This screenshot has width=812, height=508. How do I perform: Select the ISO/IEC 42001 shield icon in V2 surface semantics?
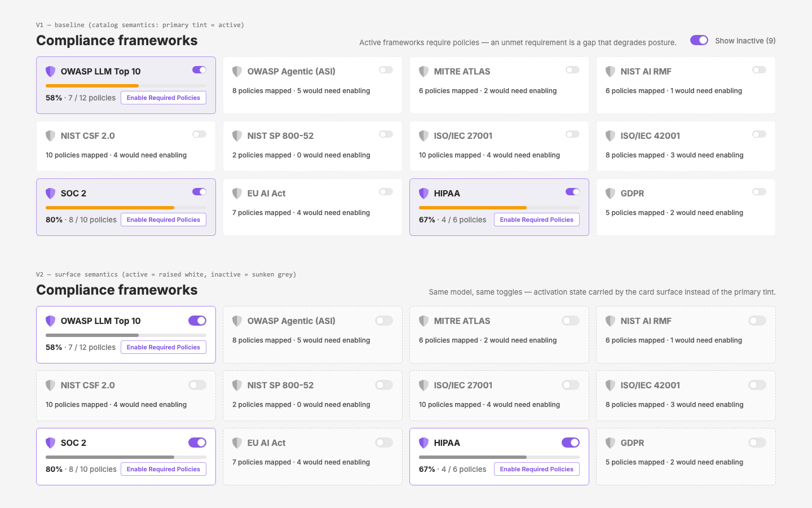point(610,386)
